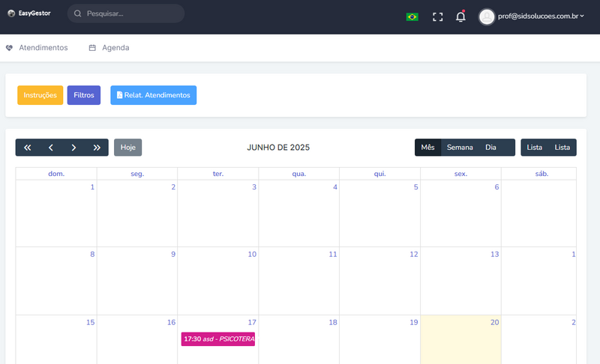Go to previous year with double-left arrows
Viewport: 600px width, 364px height.
(28, 148)
